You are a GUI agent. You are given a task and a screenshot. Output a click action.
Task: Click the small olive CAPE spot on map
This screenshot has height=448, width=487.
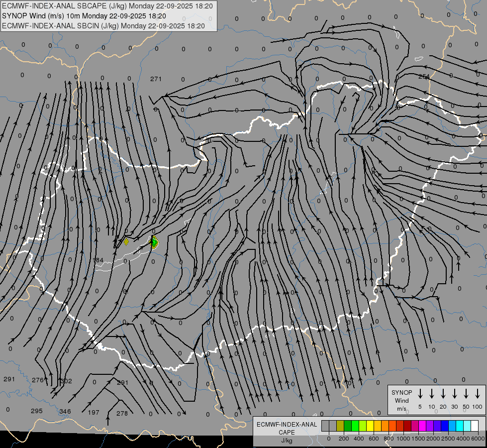point(126,241)
